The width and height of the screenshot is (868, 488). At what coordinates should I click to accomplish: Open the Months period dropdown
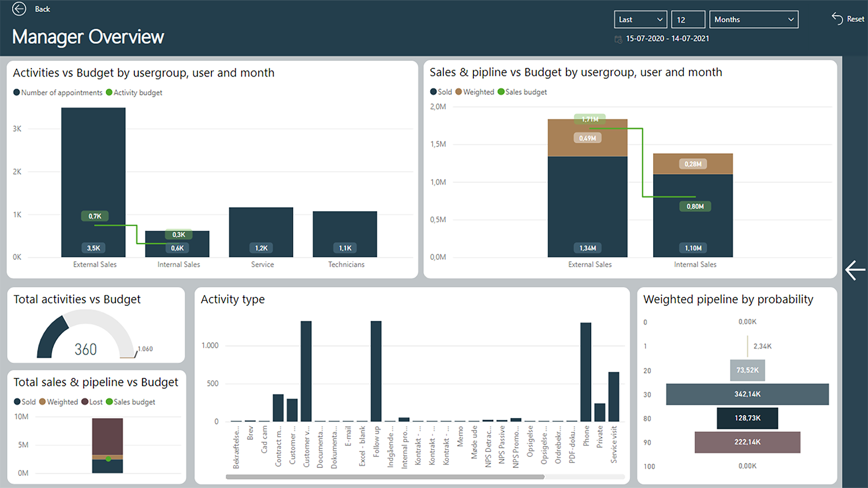(753, 19)
